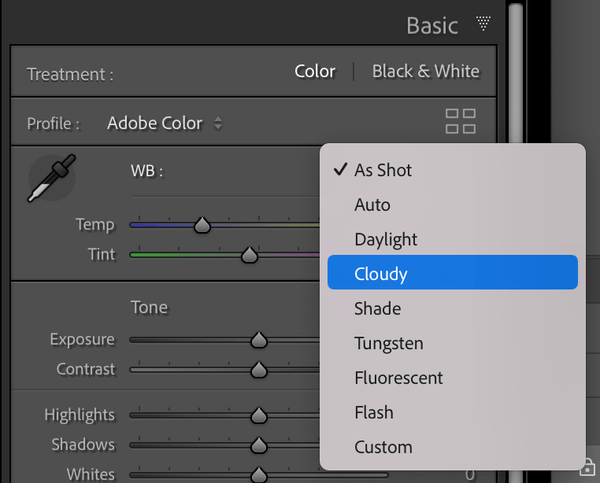Click the Tint label
Screen dimensions: 600x483
coord(101,255)
